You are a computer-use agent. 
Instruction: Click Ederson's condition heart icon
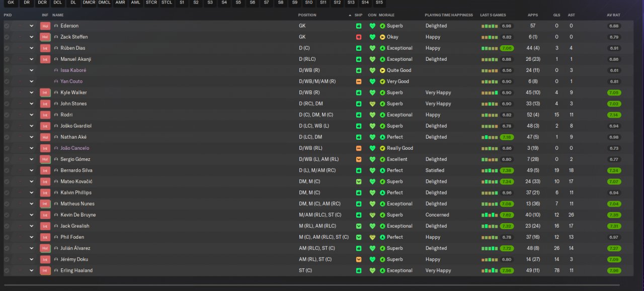(x=372, y=26)
